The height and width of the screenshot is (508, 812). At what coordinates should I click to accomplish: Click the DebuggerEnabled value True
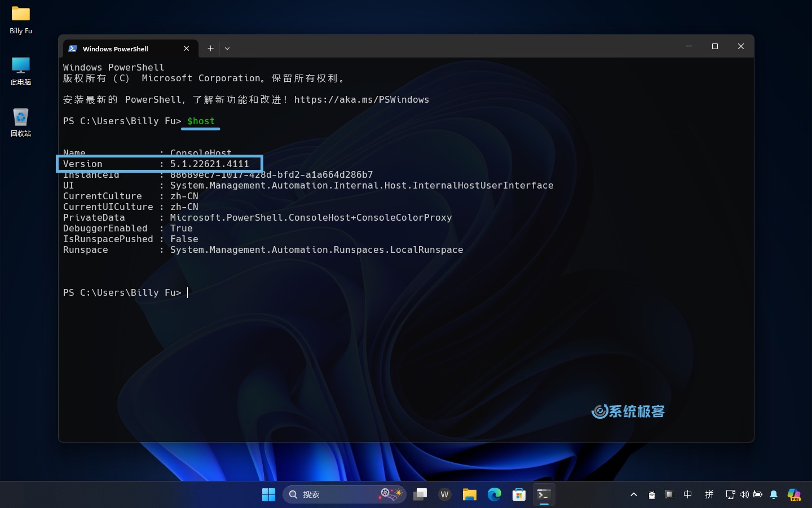click(182, 229)
